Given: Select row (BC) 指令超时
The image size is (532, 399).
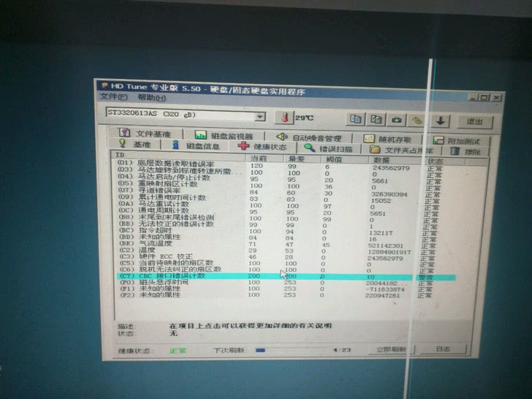Looking at the screenshot, I should click(x=284, y=231).
